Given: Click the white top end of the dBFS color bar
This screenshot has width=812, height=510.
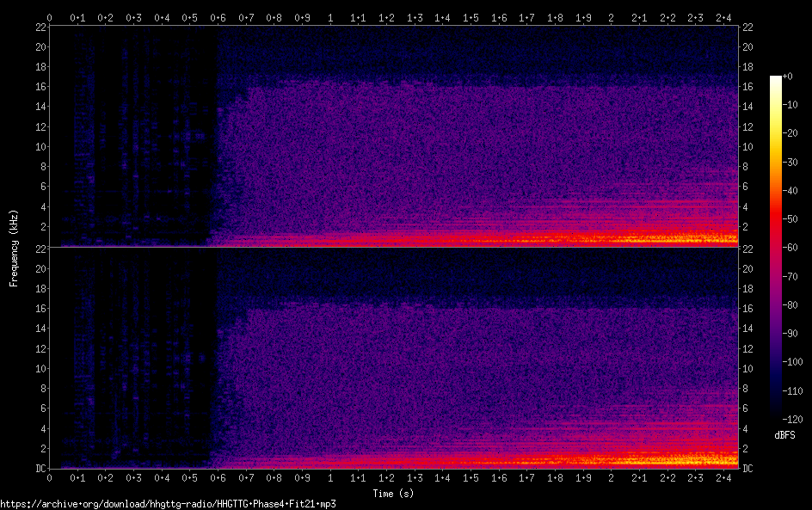Looking at the screenshot, I should (x=776, y=79).
